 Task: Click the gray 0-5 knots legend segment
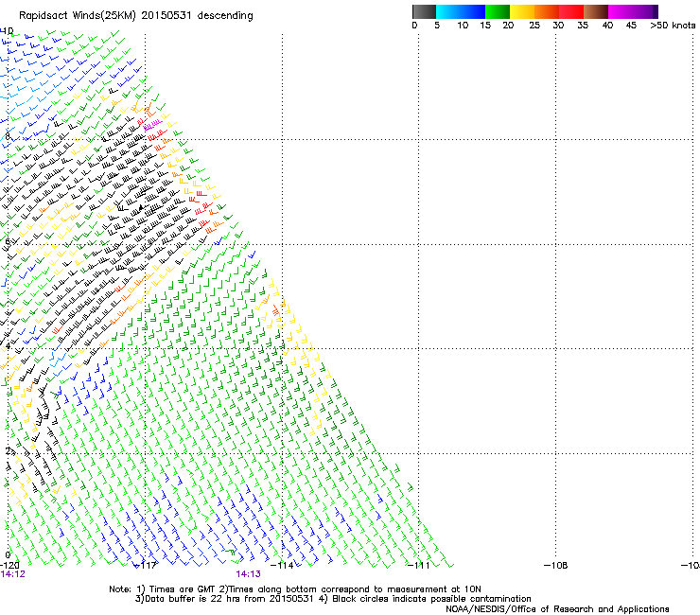click(x=424, y=11)
